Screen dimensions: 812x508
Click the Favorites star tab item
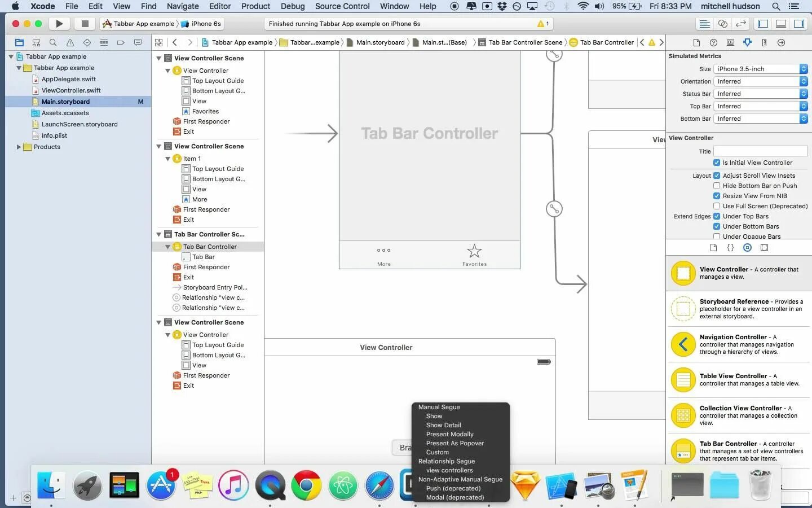click(474, 255)
